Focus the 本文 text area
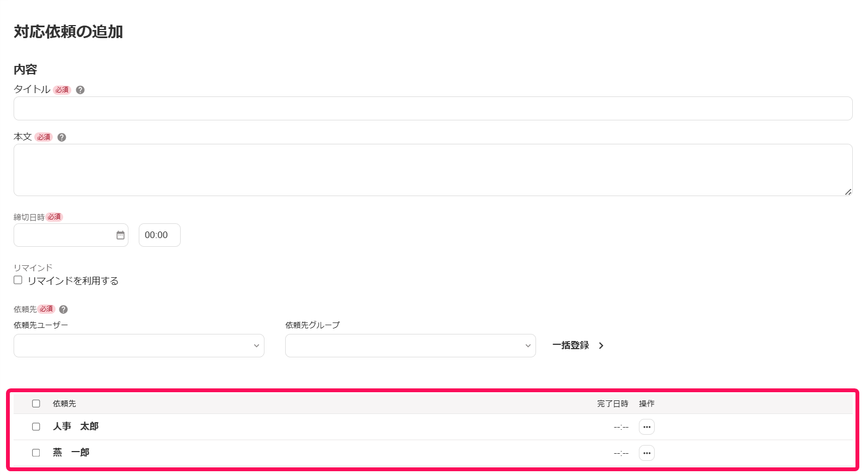 point(433,170)
